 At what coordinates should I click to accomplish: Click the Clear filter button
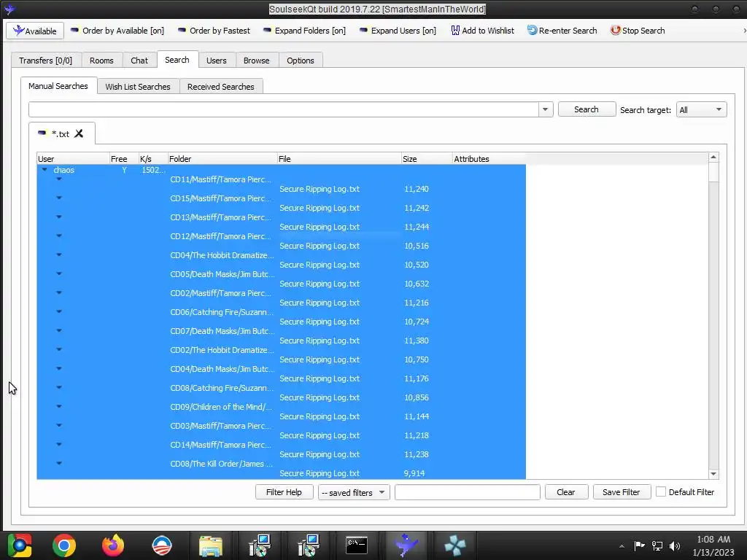[x=566, y=492]
